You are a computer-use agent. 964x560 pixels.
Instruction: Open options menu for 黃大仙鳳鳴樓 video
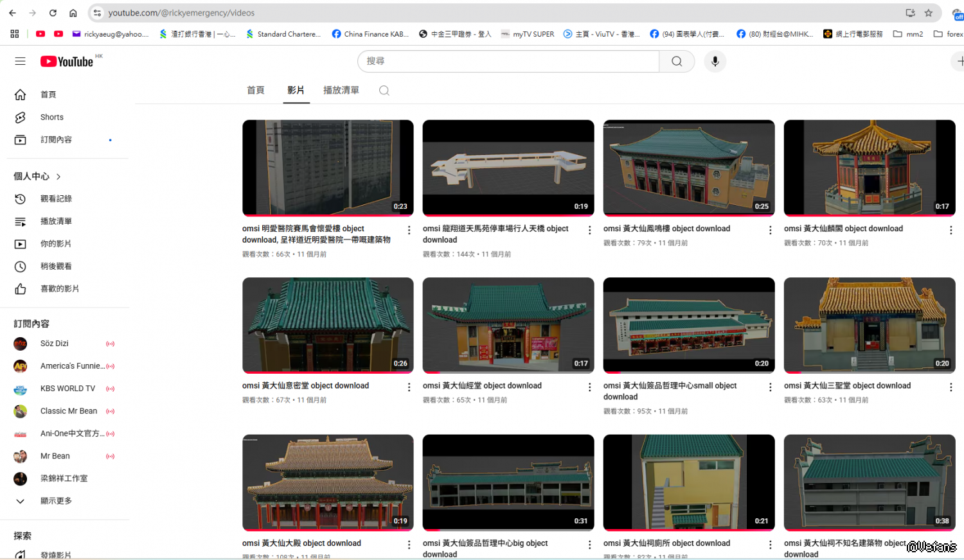click(x=770, y=230)
